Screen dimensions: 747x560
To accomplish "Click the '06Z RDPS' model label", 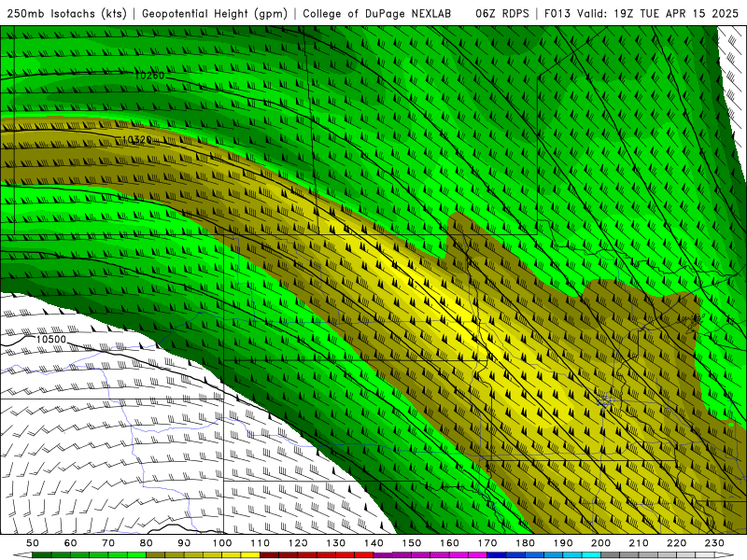I will pyautogui.click(x=501, y=13).
